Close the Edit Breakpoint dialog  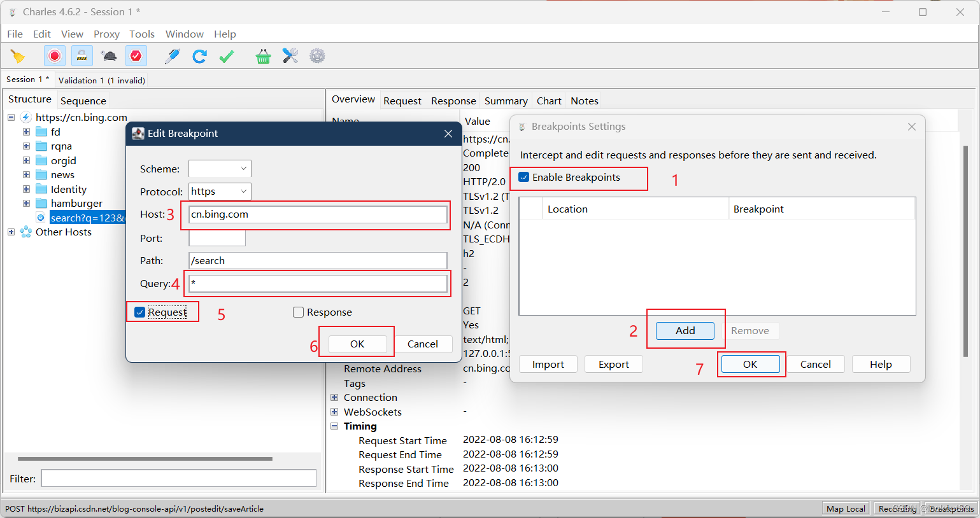click(x=448, y=134)
